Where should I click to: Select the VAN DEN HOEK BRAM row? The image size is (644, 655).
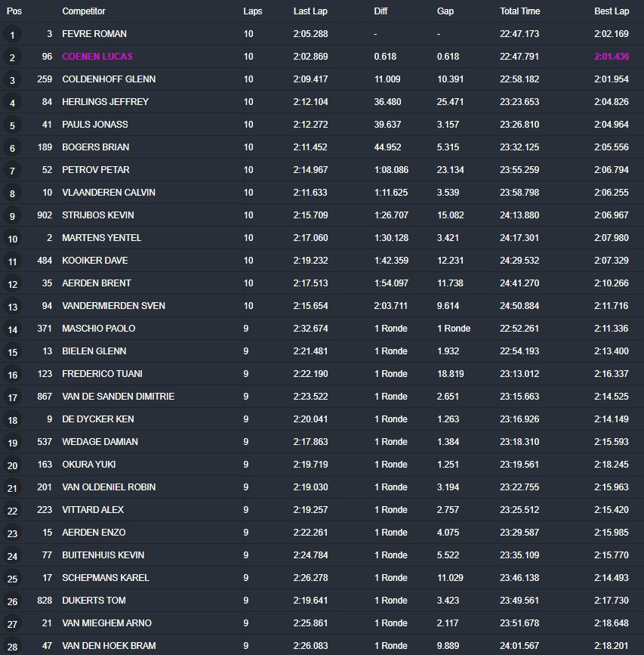click(x=109, y=646)
